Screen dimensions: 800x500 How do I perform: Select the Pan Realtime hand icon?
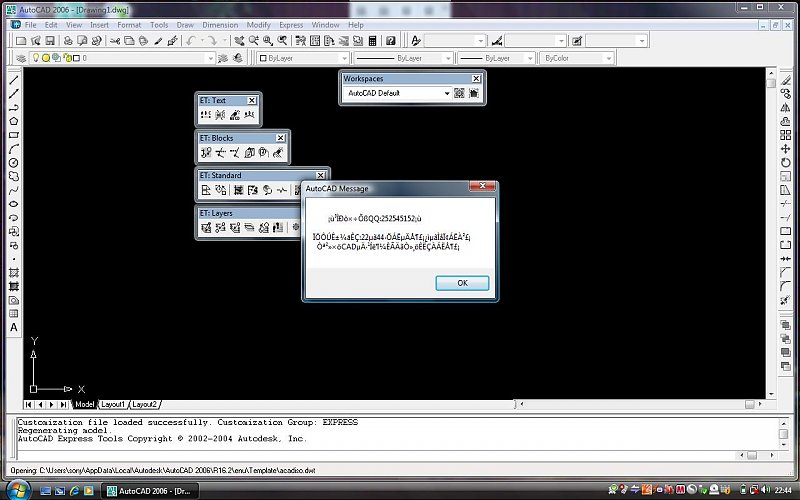click(x=239, y=40)
